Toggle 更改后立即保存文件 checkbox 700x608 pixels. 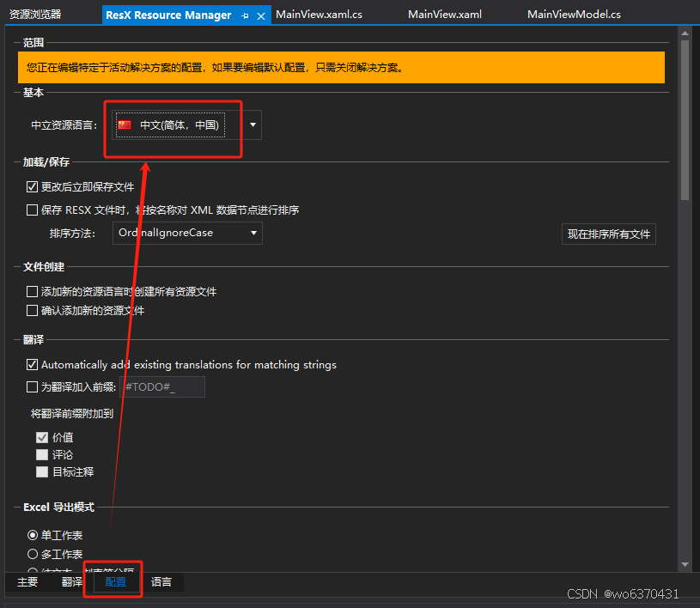[32, 186]
